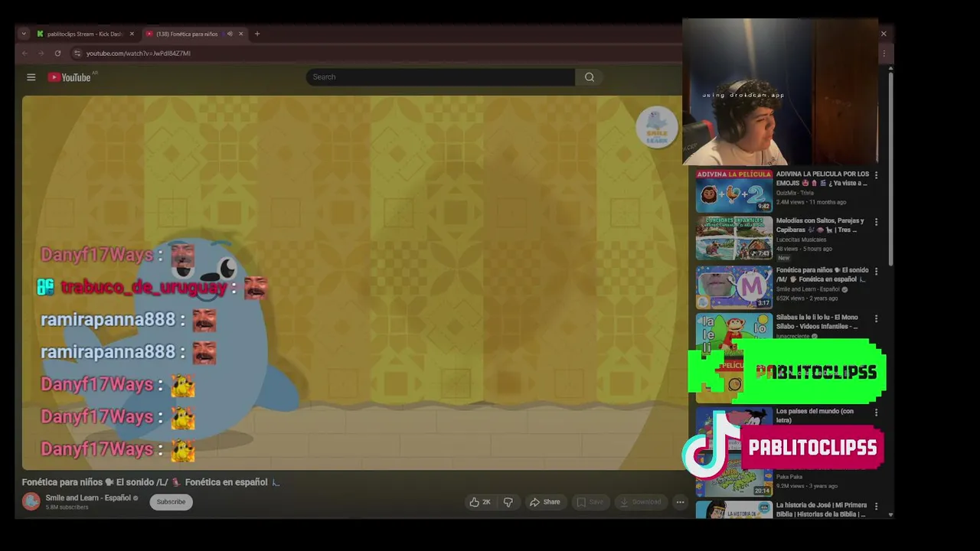Save the video to a playlist
The image size is (980, 551).
pyautogui.click(x=590, y=502)
